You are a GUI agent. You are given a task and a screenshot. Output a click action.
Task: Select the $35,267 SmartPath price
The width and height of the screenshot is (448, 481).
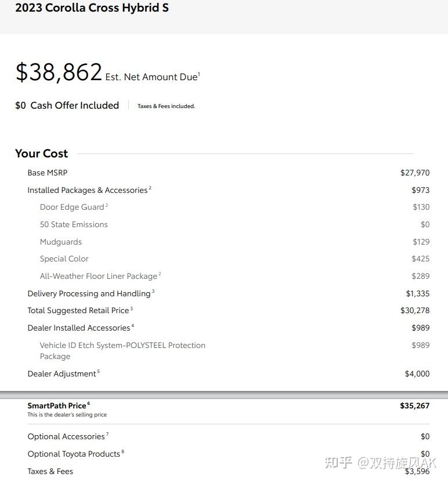coord(414,406)
